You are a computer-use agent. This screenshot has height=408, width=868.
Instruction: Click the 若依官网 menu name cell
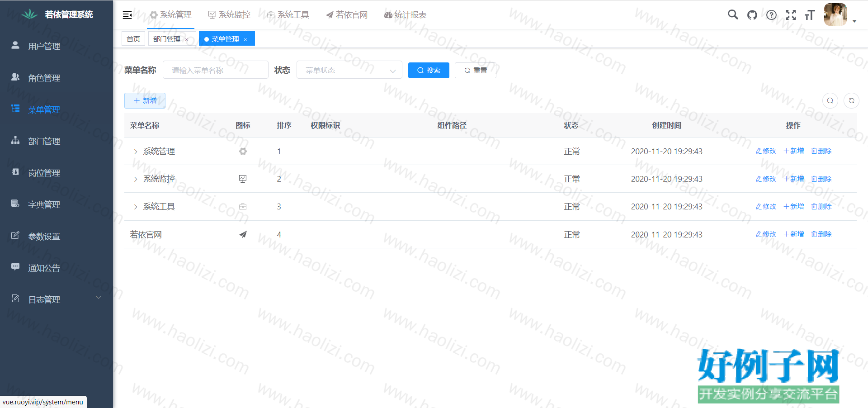pos(146,235)
